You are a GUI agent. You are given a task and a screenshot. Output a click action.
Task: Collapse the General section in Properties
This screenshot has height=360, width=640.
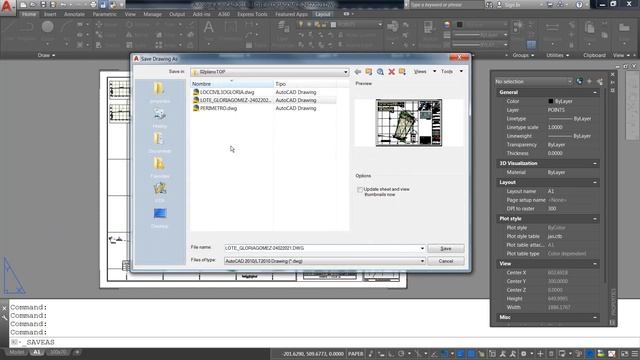tap(595, 93)
